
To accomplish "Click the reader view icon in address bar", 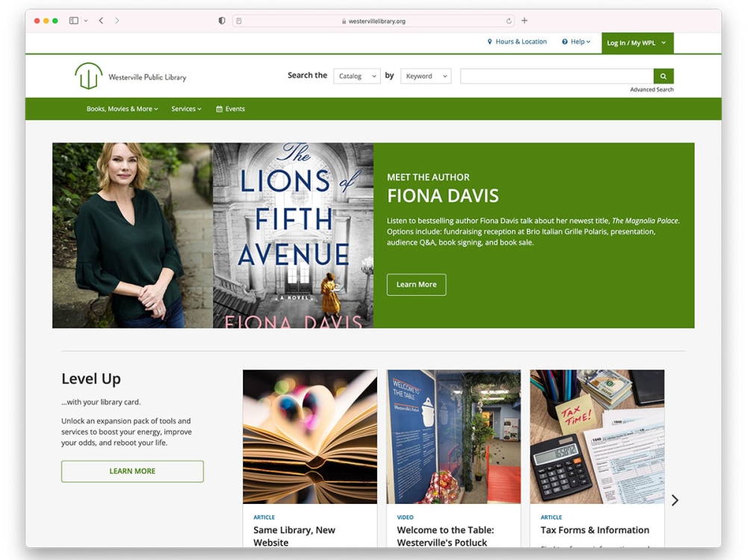I will pos(239,21).
